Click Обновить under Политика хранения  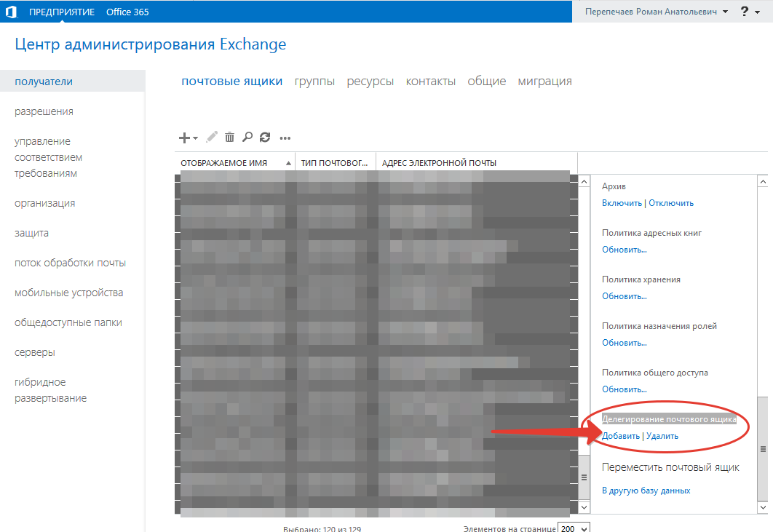624,296
